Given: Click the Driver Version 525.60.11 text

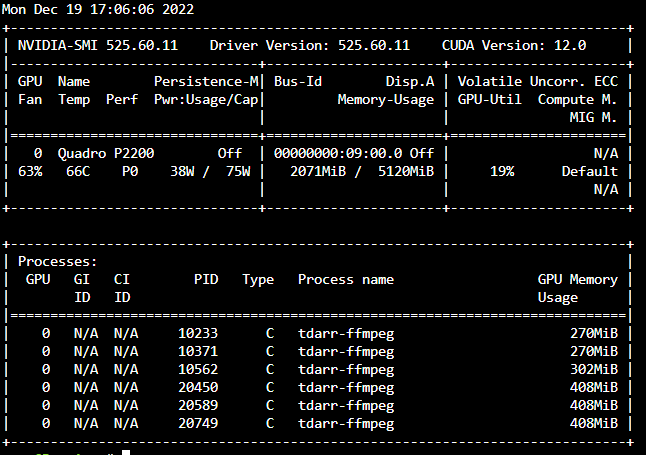Looking at the screenshot, I should click(310, 45).
